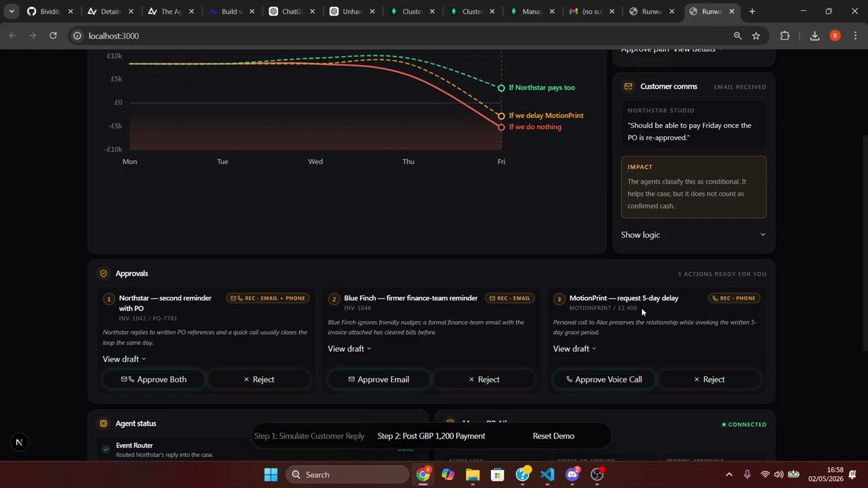This screenshot has height=488, width=868.
Task: Reject the Blue Finch reminder
Action: click(x=484, y=380)
